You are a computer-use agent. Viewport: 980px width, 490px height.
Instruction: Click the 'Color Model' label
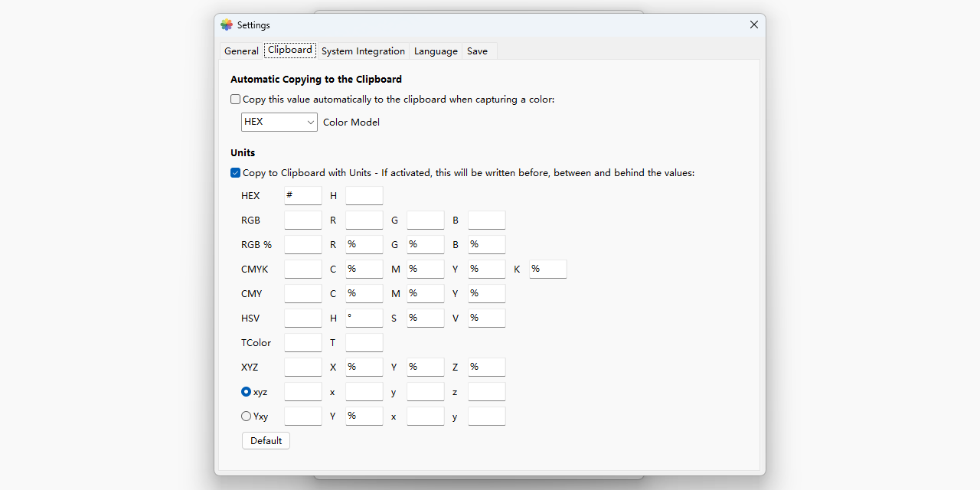(x=351, y=122)
